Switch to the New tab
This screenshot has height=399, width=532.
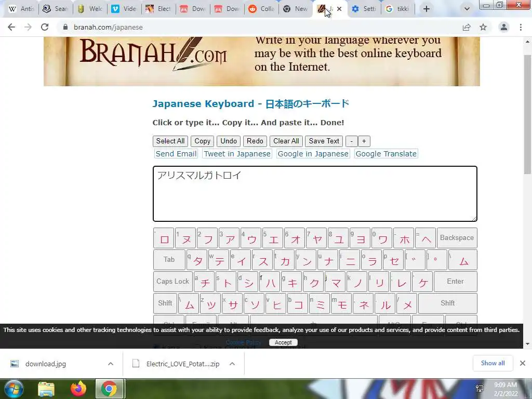[x=296, y=9]
